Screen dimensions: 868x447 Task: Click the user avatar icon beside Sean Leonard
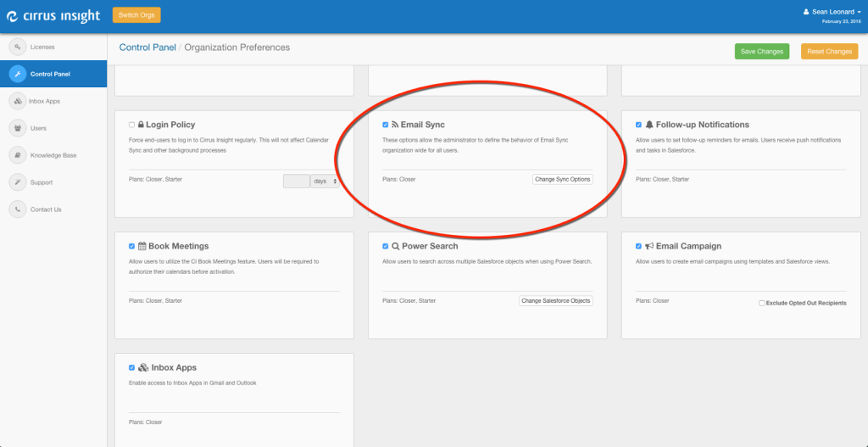[x=806, y=12]
